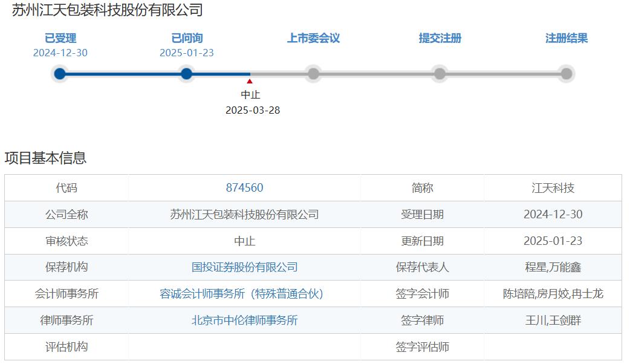The width and height of the screenshot is (630, 364).
Task: Click the 受理日期 label cell
Action: coord(422,215)
